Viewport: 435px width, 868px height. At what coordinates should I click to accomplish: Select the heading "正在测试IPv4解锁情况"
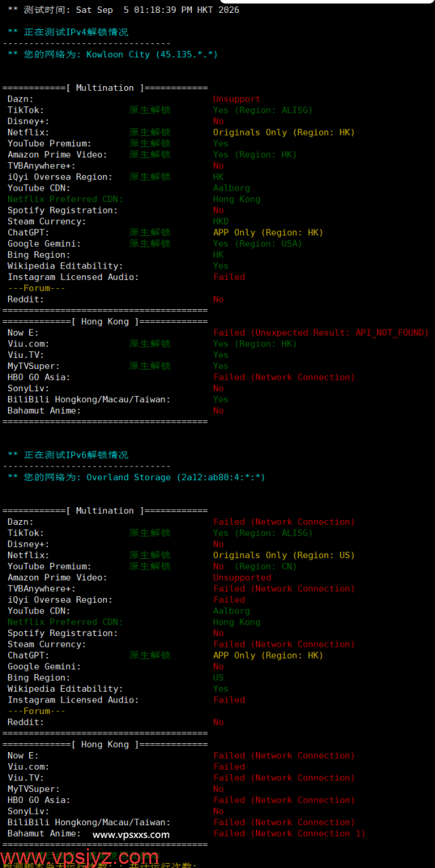(76, 32)
